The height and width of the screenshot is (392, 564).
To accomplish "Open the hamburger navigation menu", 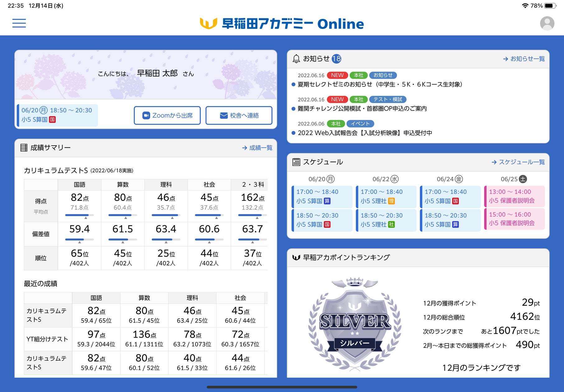I will tap(19, 23).
